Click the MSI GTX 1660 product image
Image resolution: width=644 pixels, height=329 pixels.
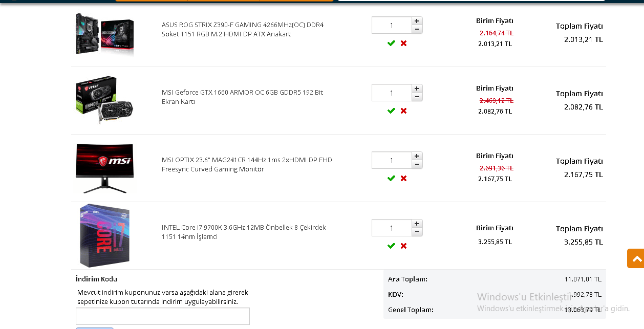point(104,100)
